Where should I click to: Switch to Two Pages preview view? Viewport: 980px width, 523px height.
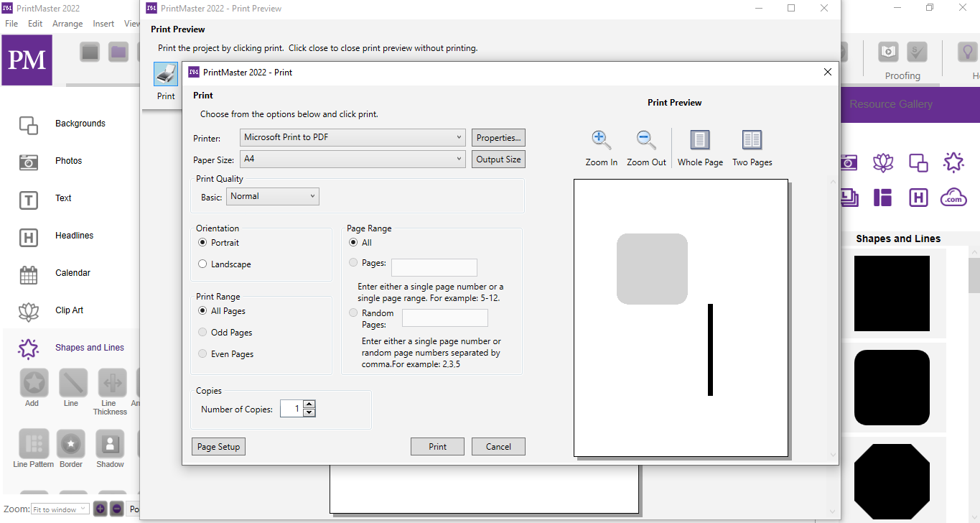(x=752, y=139)
